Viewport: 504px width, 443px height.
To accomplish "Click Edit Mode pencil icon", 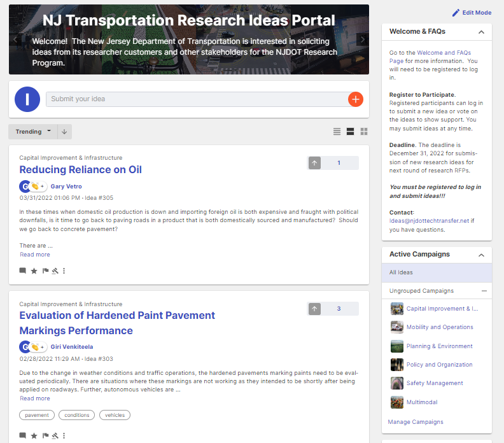I will click(x=456, y=13).
